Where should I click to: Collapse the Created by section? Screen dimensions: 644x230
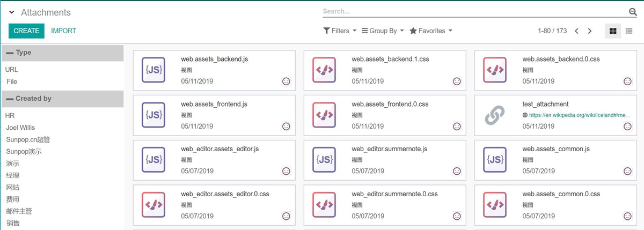(x=10, y=99)
